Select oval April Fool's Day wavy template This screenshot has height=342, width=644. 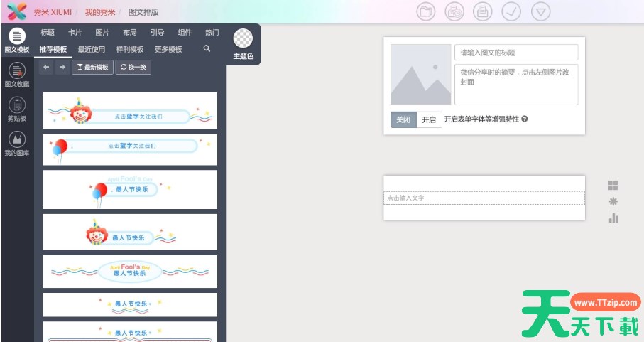click(130, 272)
